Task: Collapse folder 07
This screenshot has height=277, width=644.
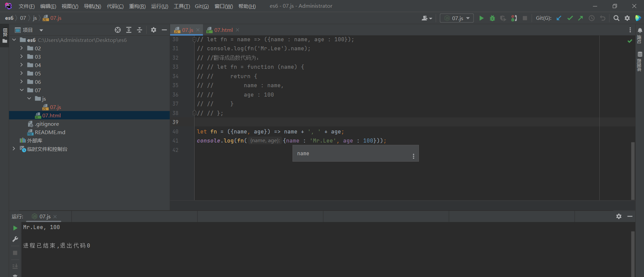Action: coord(21,90)
